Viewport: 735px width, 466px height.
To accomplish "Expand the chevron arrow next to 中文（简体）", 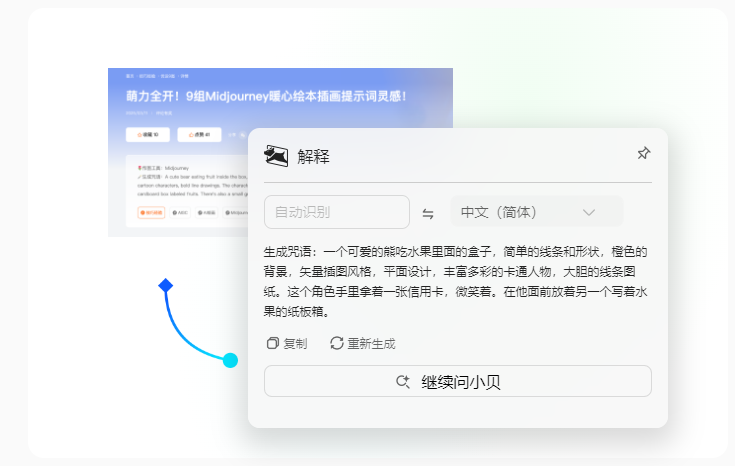I will (x=589, y=212).
